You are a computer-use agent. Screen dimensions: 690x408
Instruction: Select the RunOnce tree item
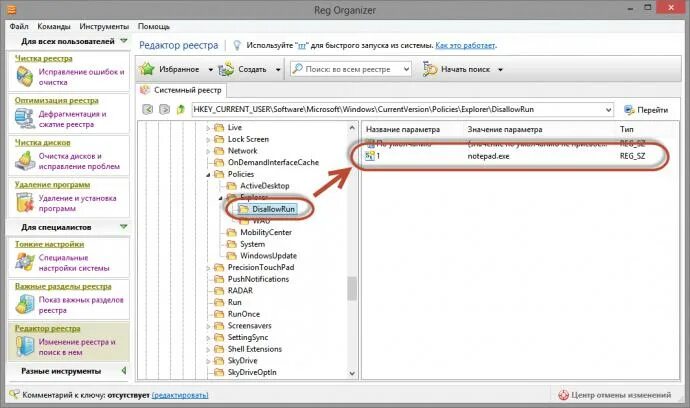click(x=244, y=314)
